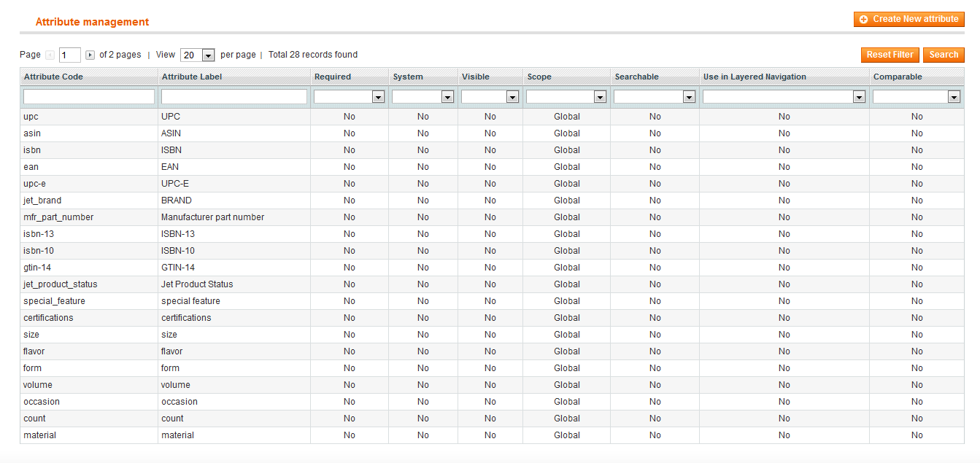Select the gtin-14 attribute code row
980x463 pixels.
(492, 268)
